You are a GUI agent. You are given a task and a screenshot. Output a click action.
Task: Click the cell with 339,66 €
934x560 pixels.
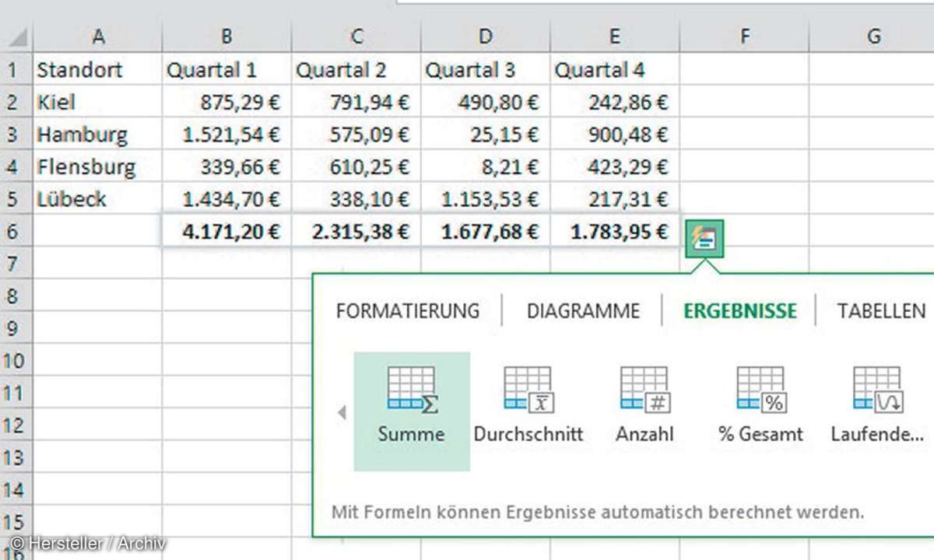point(226,166)
